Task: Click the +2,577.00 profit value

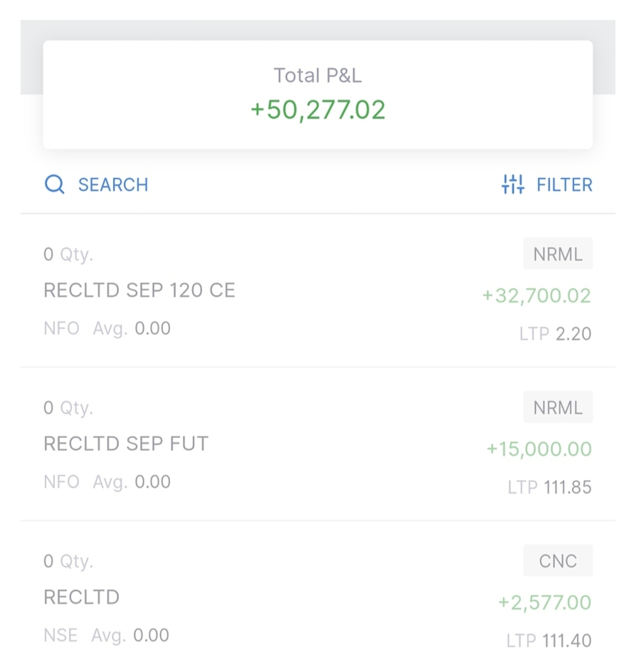Action: [544, 602]
